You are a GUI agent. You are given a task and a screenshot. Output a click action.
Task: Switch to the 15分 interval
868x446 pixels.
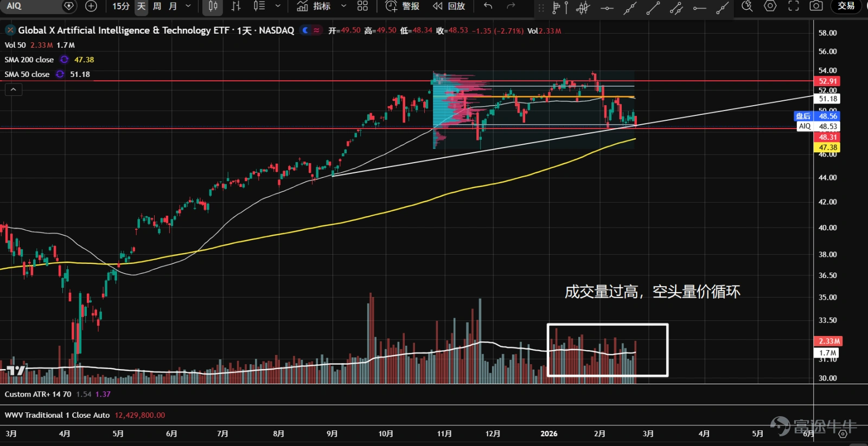coord(121,6)
